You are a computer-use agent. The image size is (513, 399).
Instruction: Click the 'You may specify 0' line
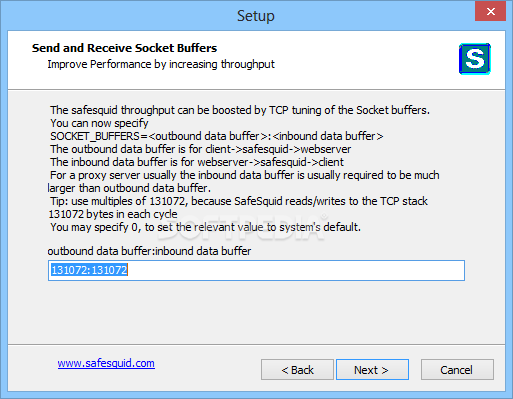pos(205,227)
